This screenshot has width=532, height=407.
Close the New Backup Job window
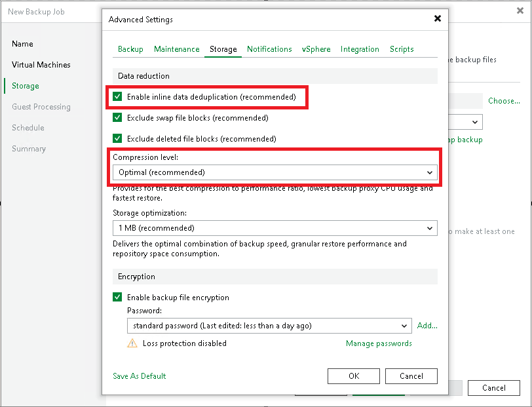pos(520,11)
